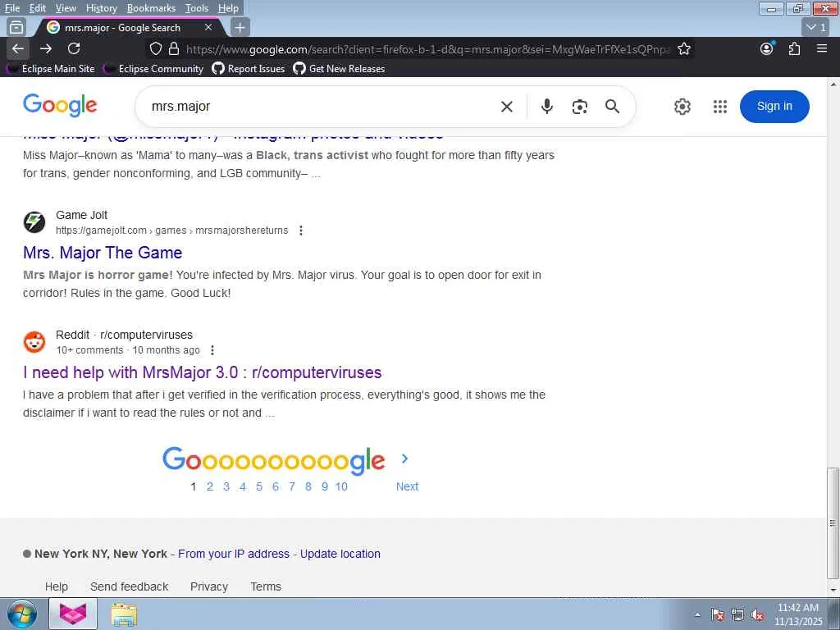
Task: Show hidden tray icons arrow
Action: [x=697, y=615]
